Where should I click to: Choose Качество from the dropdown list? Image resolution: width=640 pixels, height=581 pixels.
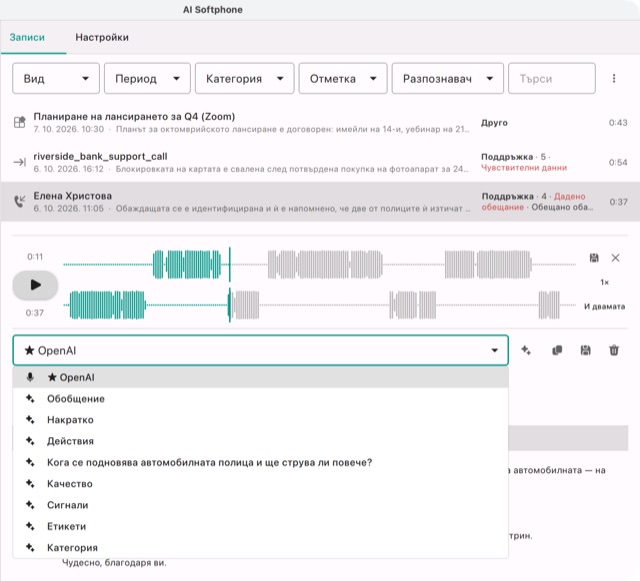pos(260,483)
